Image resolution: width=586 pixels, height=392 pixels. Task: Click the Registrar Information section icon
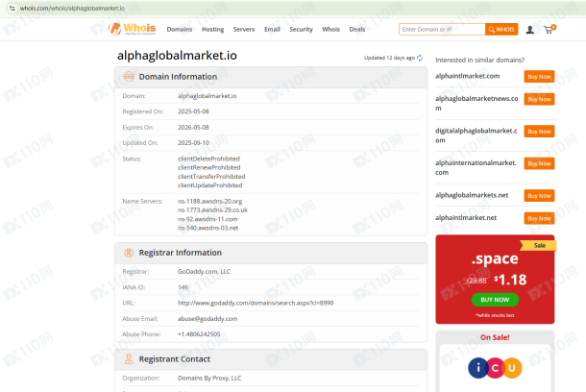[129, 253]
